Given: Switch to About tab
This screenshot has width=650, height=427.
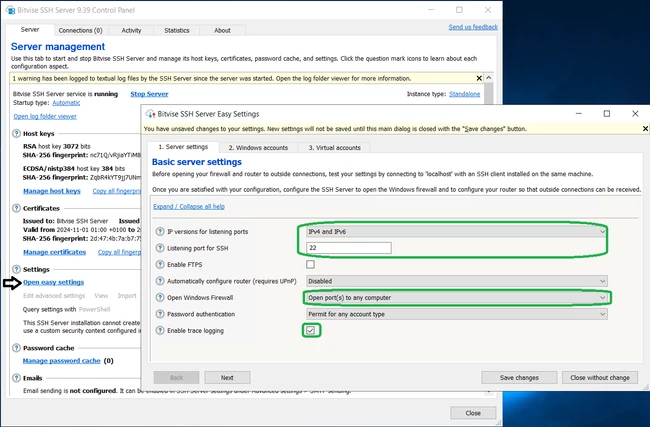Looking at the screenshot, I should tap(222, 30).
